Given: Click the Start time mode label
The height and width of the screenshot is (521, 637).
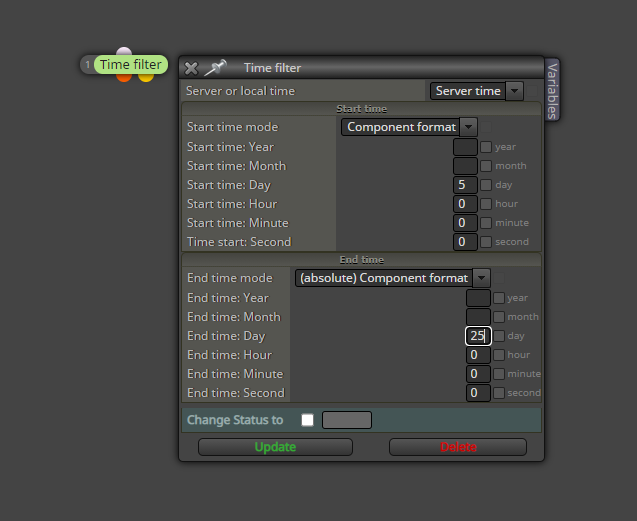Looking at the screenshot, I should click(x=232, y=127).
